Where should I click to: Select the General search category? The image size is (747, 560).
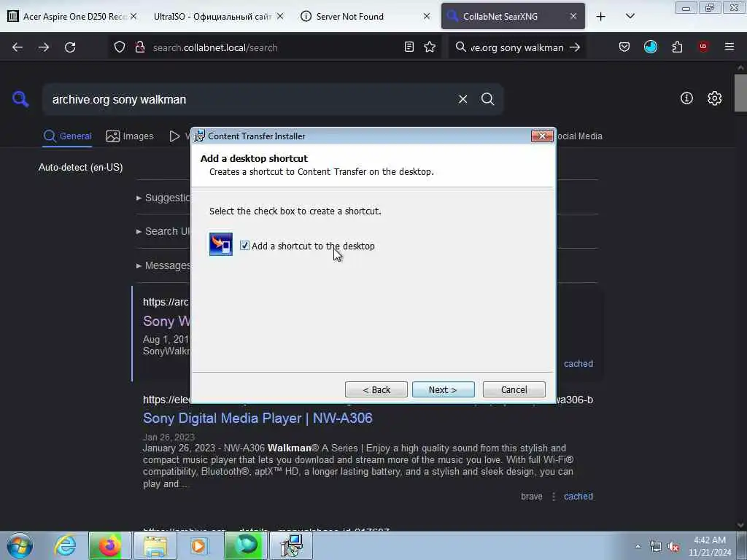[67, 136]
